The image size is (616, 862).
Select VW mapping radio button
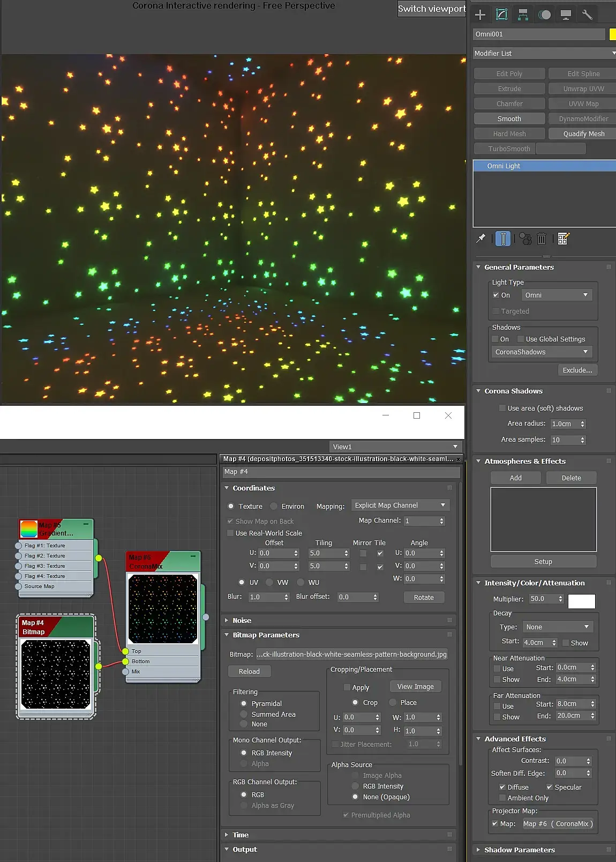point(269,582)
